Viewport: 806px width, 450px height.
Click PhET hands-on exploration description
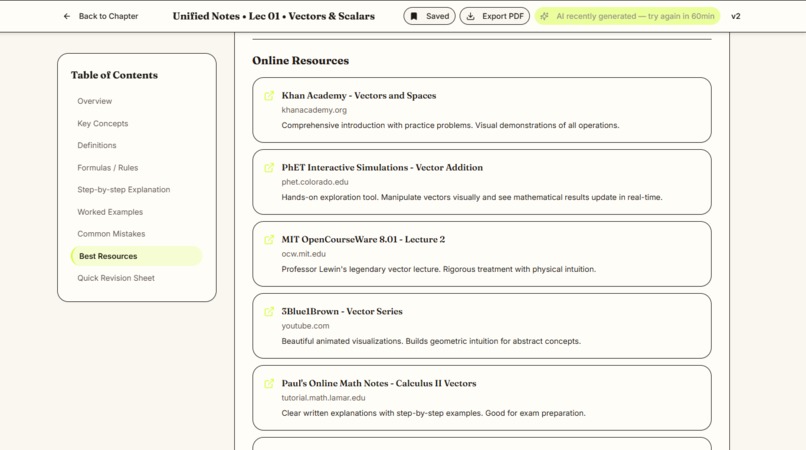[x=472, y=197]
